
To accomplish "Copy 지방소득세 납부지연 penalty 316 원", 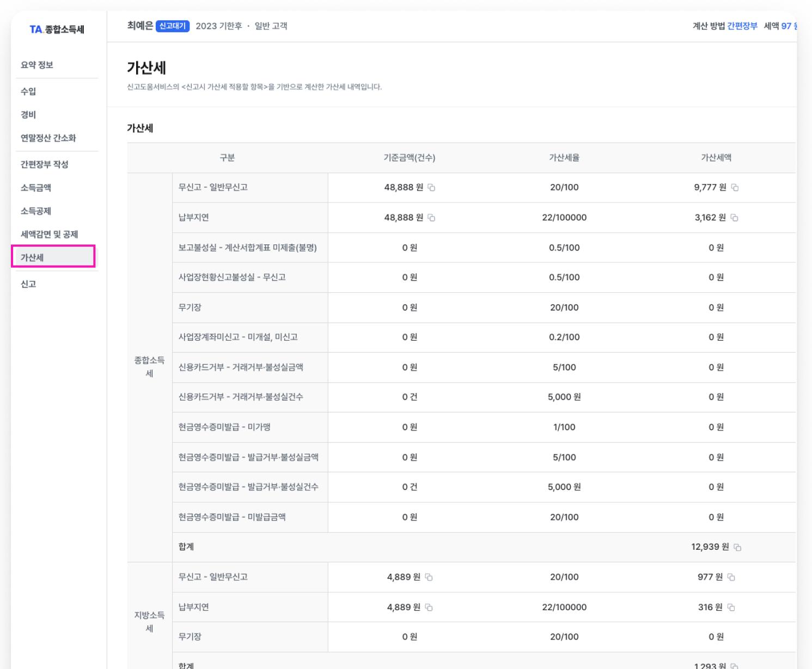I will [731, 607].
